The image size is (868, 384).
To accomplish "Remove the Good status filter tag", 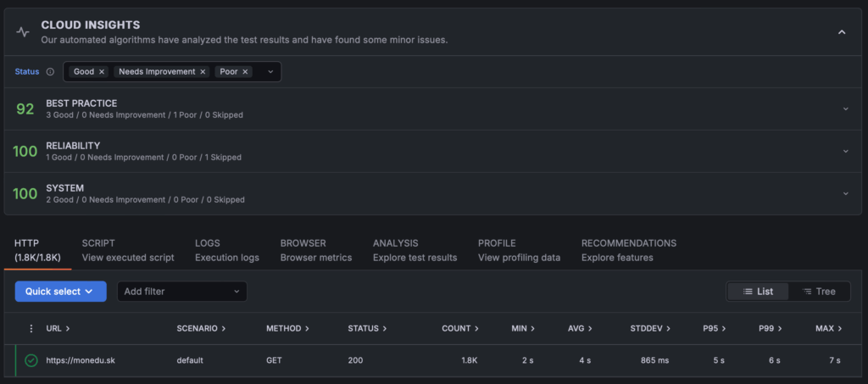I will point(102,71).
